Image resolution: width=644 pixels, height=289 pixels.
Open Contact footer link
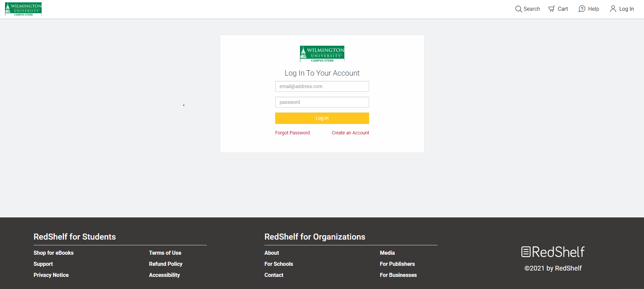click(274, 275)
